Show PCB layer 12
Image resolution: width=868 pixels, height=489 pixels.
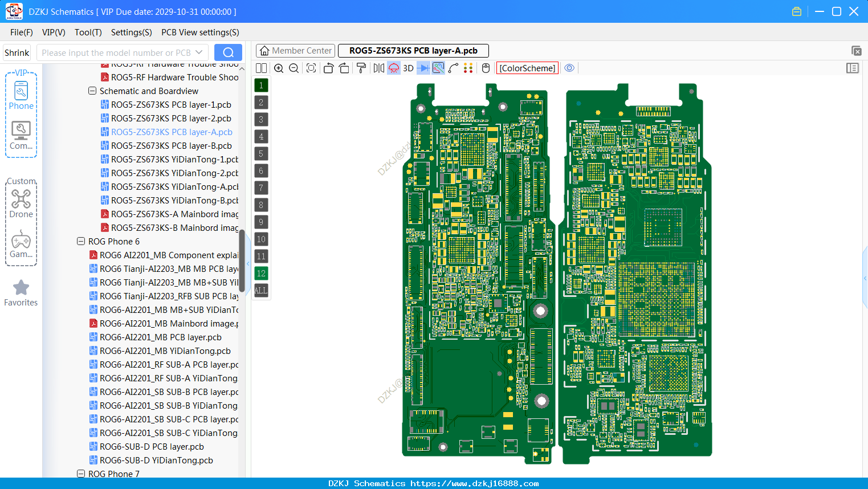pos(261,274)
